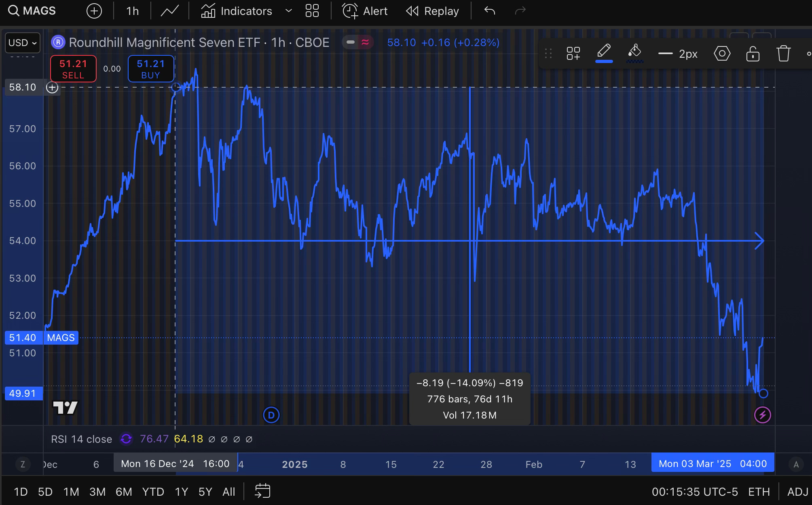Toggle ETH extended trading hours
Viewport: 812px width, 505px height.
click(759, 492)
